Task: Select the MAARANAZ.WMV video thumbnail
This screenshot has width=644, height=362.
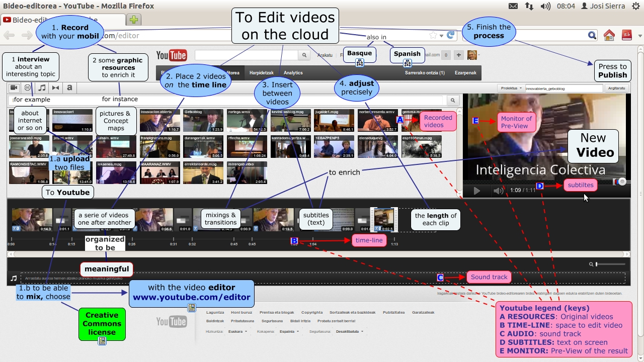Action: [x=160, y=172]
